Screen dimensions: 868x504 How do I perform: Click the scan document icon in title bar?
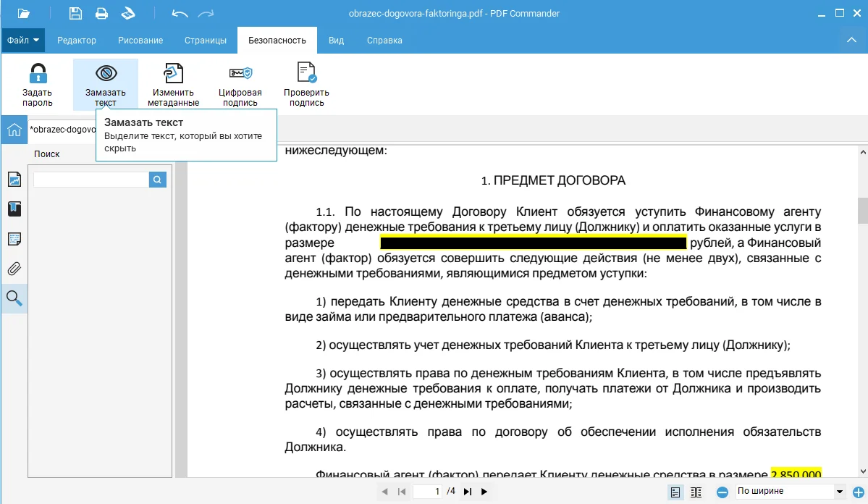tap(128, 13)
